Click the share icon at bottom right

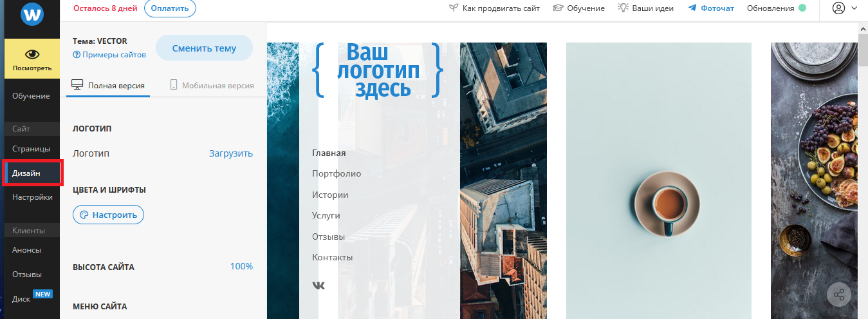[839, 296]
